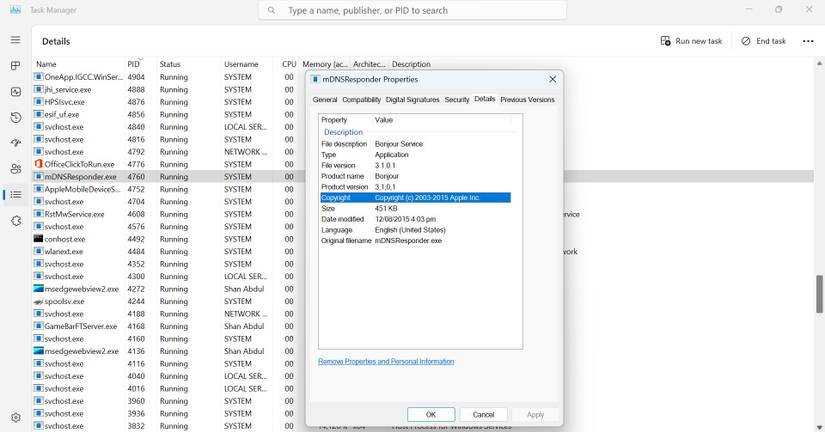Select OfficeClickToRun.exe process icon

tap(38, 164)
